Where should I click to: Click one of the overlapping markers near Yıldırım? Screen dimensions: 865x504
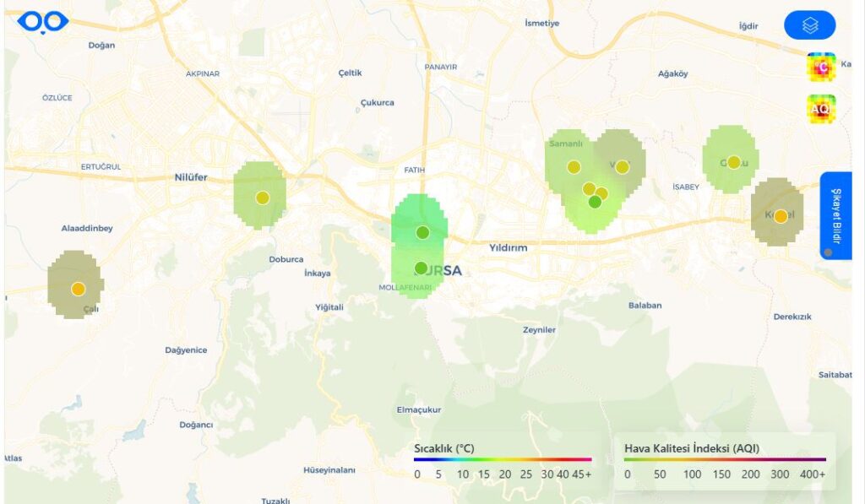(x=588, y=189)
